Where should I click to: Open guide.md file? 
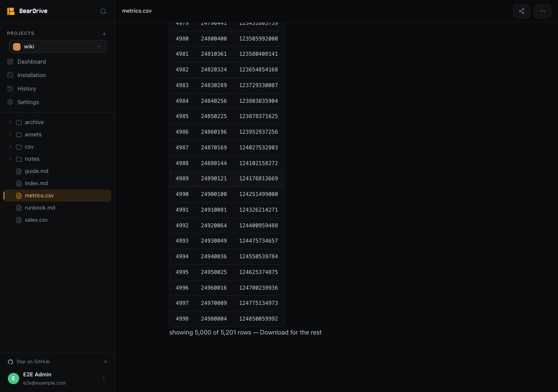[x=58, y=171]
